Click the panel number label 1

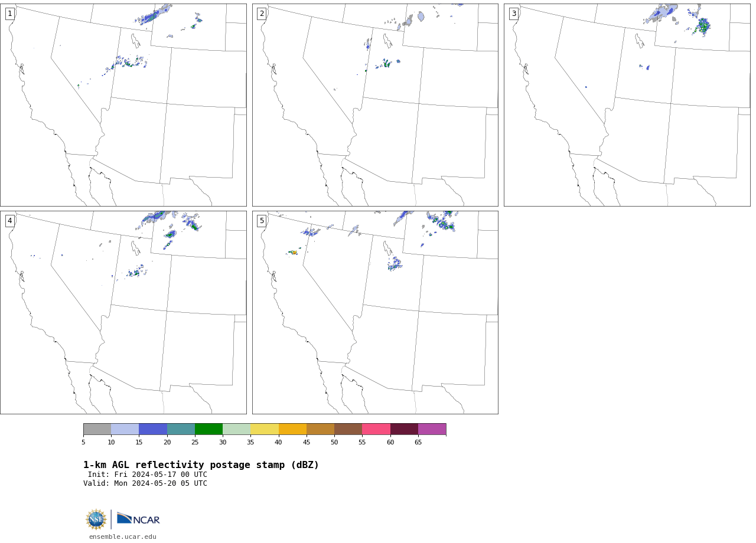(9, 14)
